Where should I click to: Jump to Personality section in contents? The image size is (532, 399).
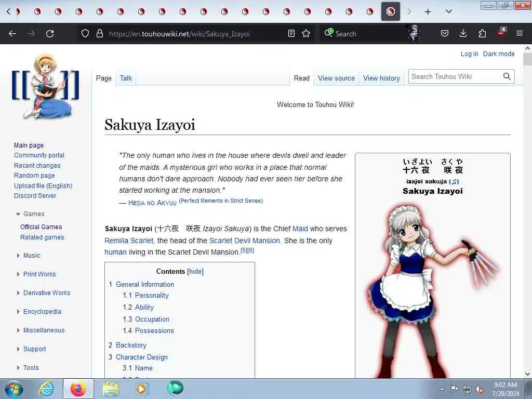click(152, 296)
